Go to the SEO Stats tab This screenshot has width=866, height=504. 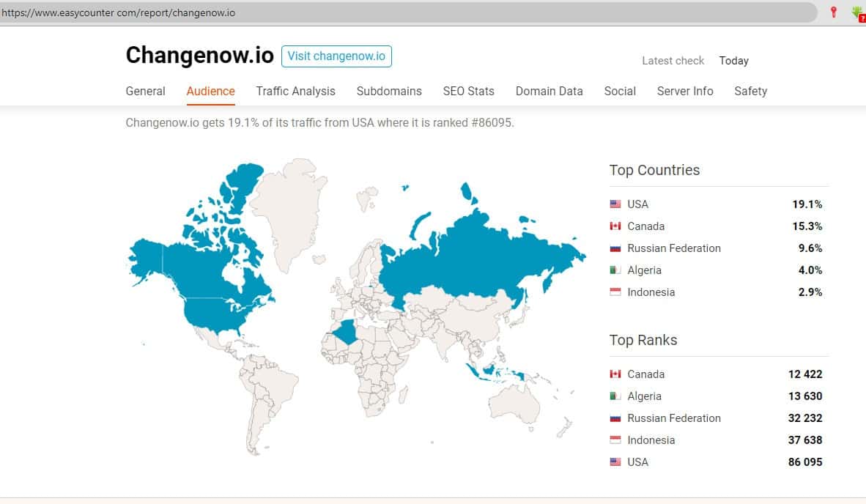(x=468, y=92)
